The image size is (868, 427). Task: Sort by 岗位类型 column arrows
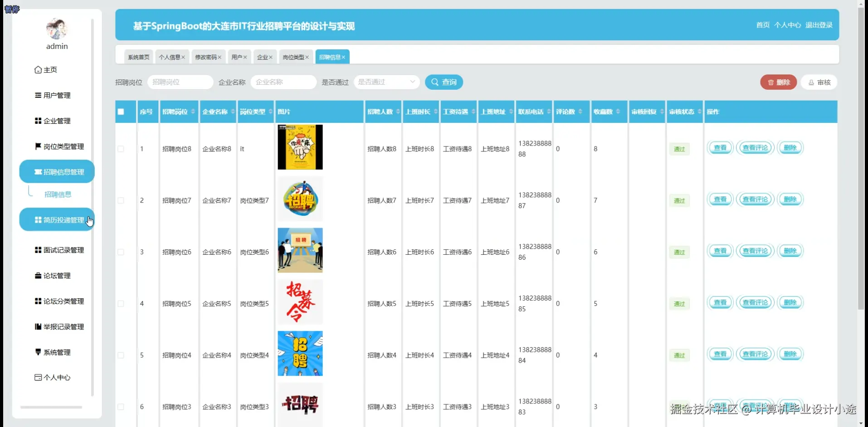pyautogui.click(x=271, y=112)
